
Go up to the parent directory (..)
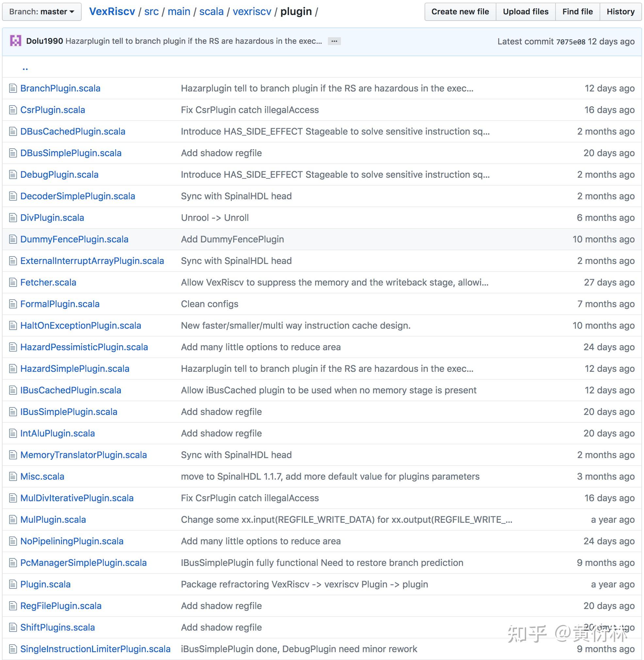click(x=25, y=68)
